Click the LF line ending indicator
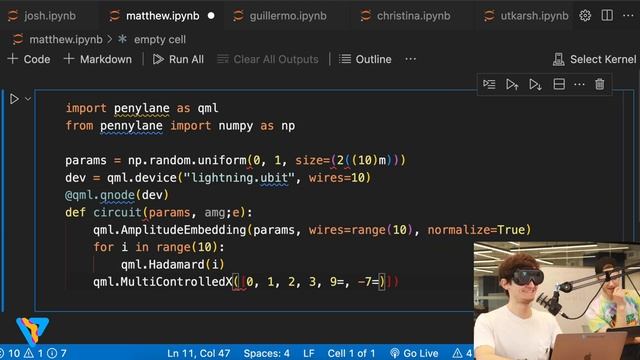This screenshot has height=360, width=640. tap(309, 353)
